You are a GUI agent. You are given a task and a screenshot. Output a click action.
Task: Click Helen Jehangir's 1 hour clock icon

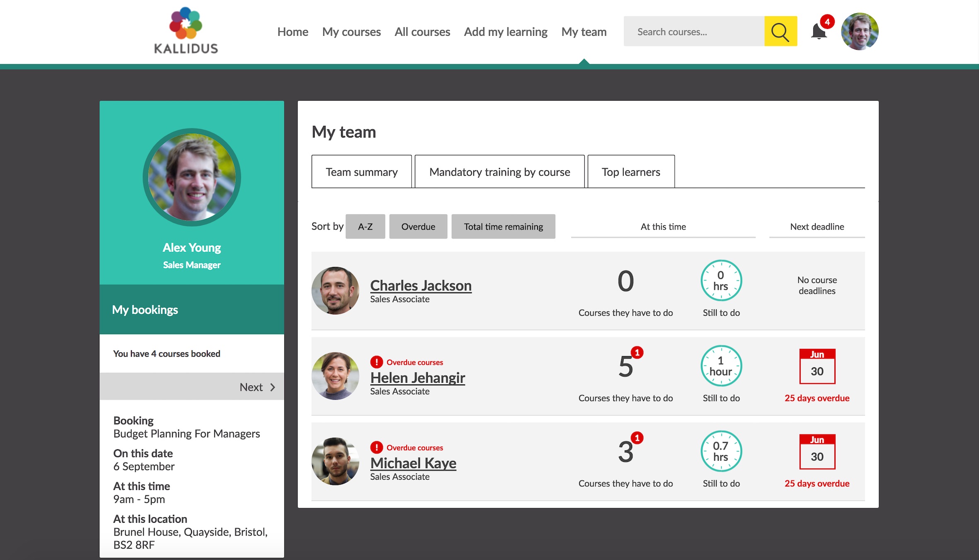point(721,366)
